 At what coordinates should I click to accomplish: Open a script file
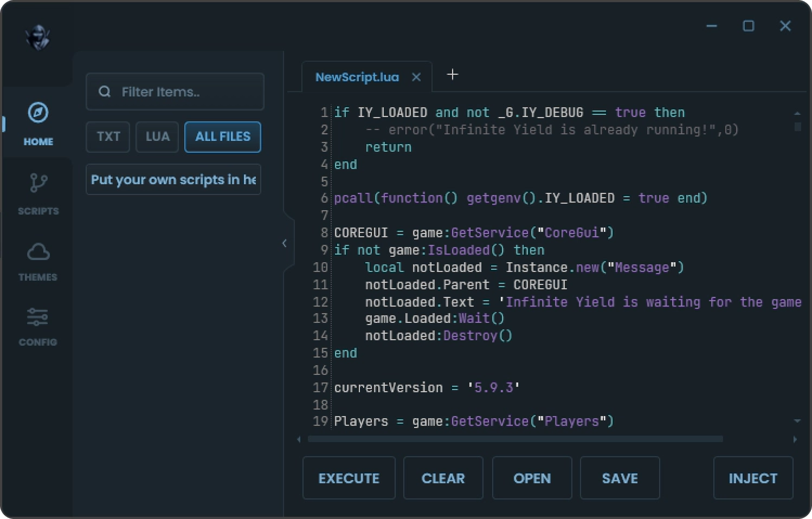(x=532, y=478)
